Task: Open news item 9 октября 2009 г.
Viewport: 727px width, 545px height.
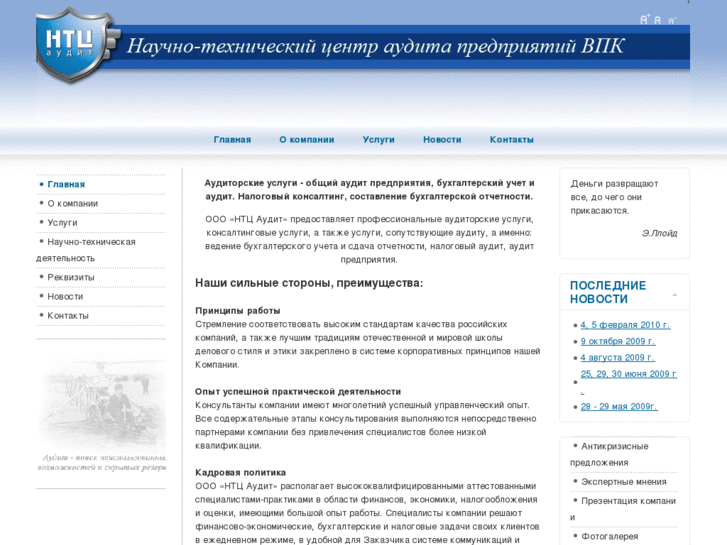Action: (618, 341)
